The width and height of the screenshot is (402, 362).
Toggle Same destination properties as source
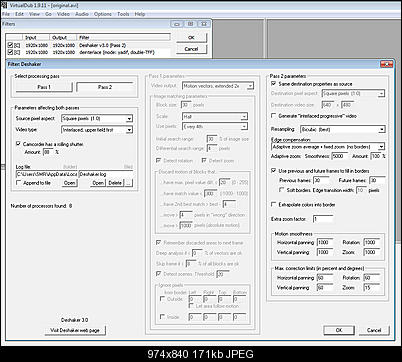pos(274,84)
